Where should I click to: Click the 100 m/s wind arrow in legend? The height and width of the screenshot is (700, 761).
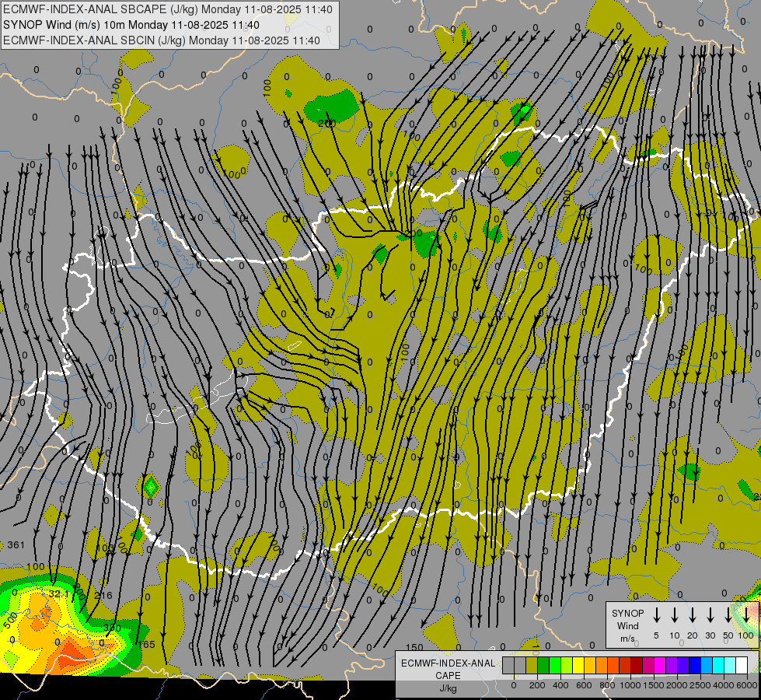[746, 615]
